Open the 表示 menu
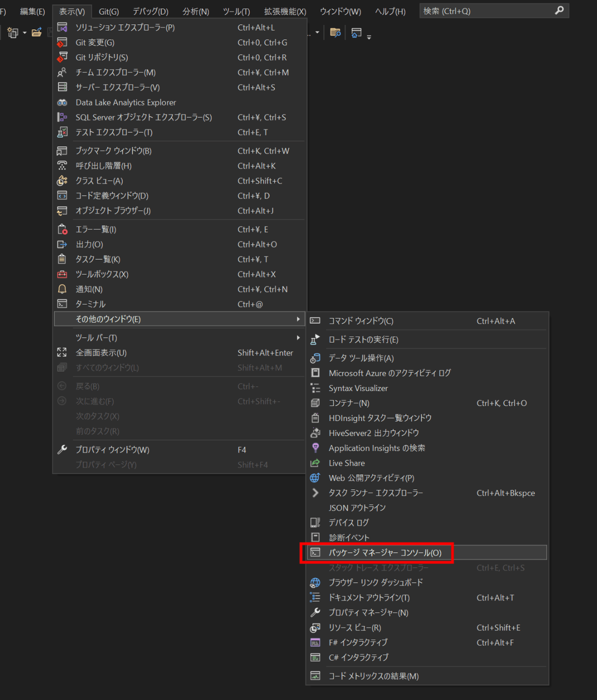The width and height of the screenshot is (597, 700). 72,11
